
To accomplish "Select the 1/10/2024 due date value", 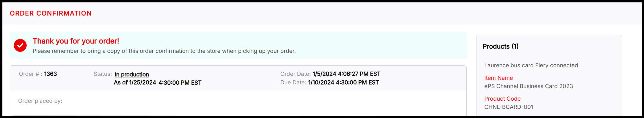I will coord(343,82).
